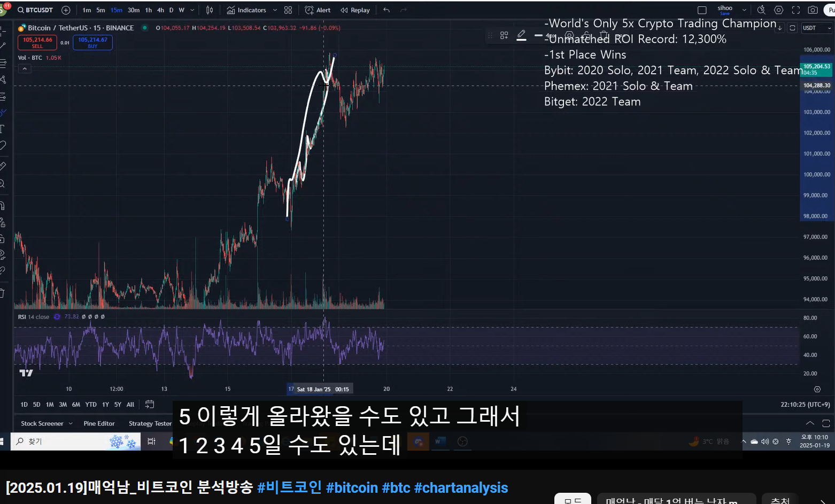Set range to 5Y
The width and height of the screenshot is (835, 504).
[x=118, y=405]
